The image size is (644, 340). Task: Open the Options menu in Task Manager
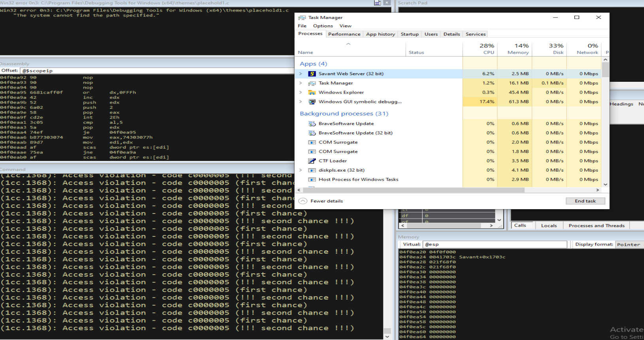323,26
